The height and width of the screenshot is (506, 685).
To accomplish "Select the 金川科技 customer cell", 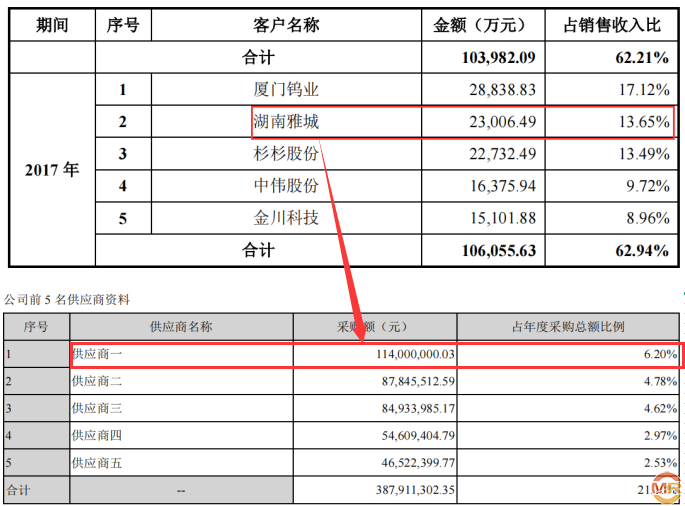I will (x=286, y=218).
